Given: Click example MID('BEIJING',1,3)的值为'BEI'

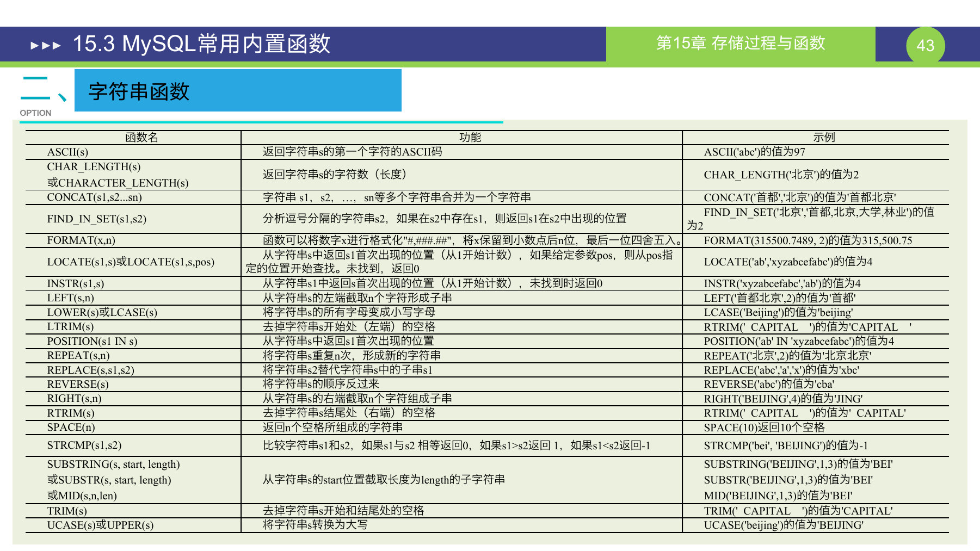Looking at the screenshot, I should 778,496.
